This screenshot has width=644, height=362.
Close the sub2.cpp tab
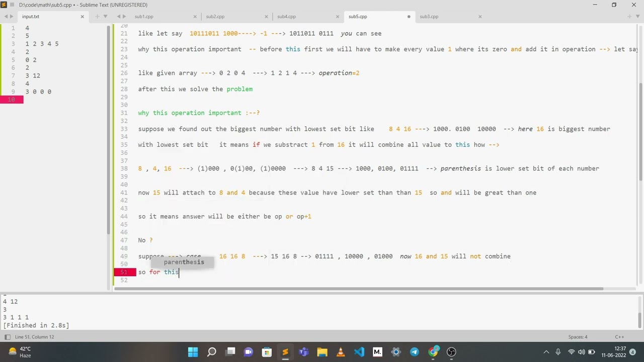(266, 17)
